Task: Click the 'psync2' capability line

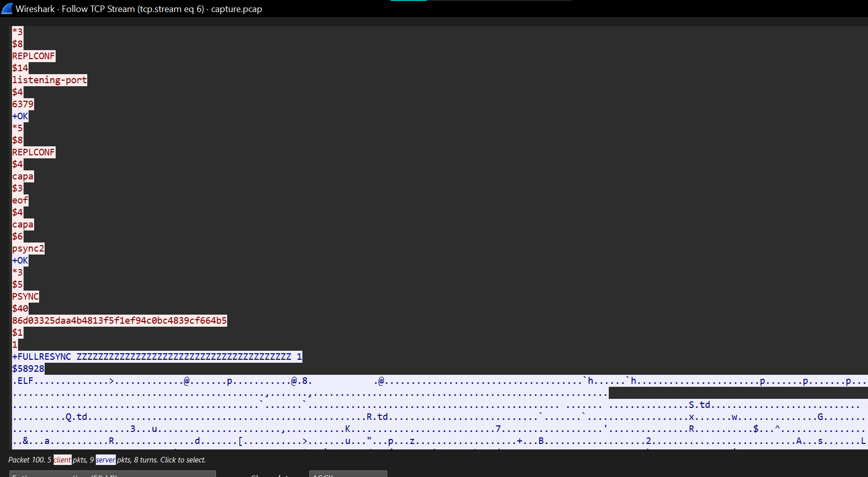Action: tap(28, 249)
